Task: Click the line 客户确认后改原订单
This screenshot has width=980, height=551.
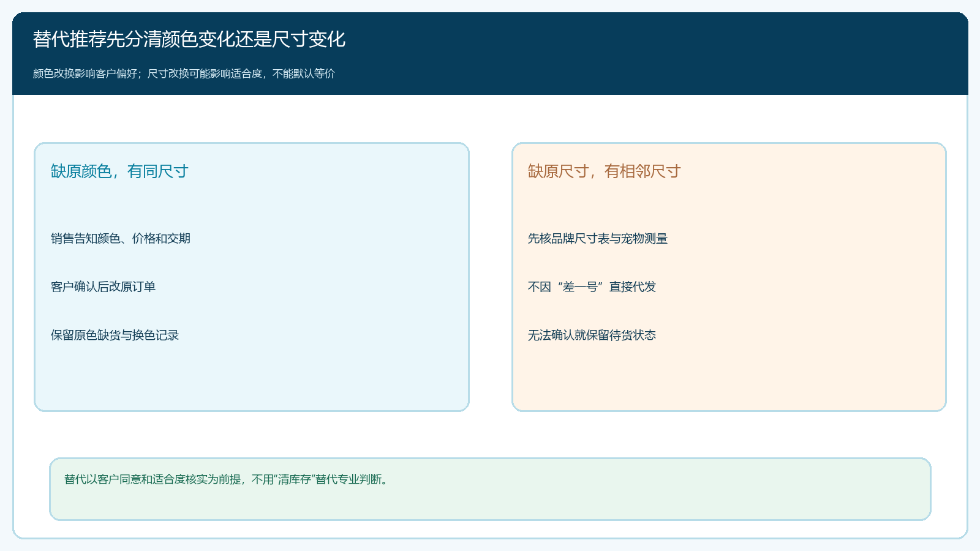Action: click(103, 287)
